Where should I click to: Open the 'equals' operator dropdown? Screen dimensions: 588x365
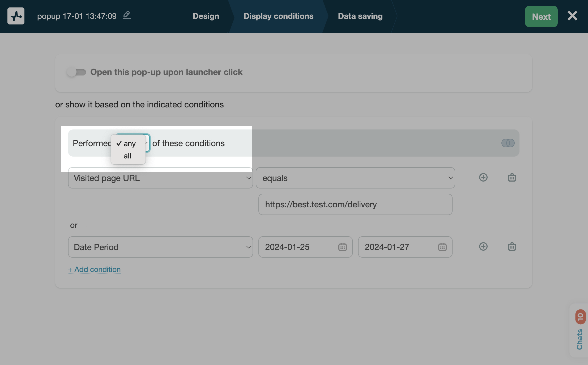355,178
